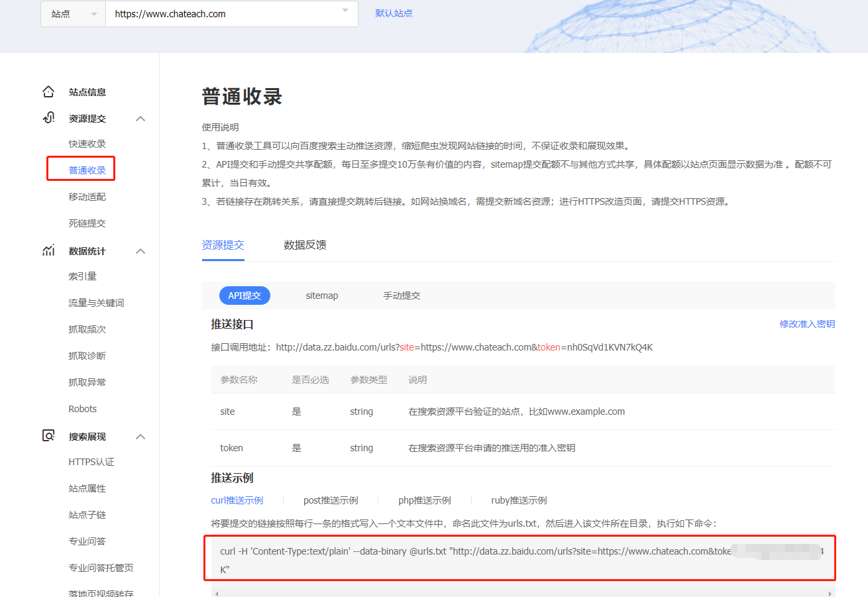Open the 站点 type dropdown

73,13
